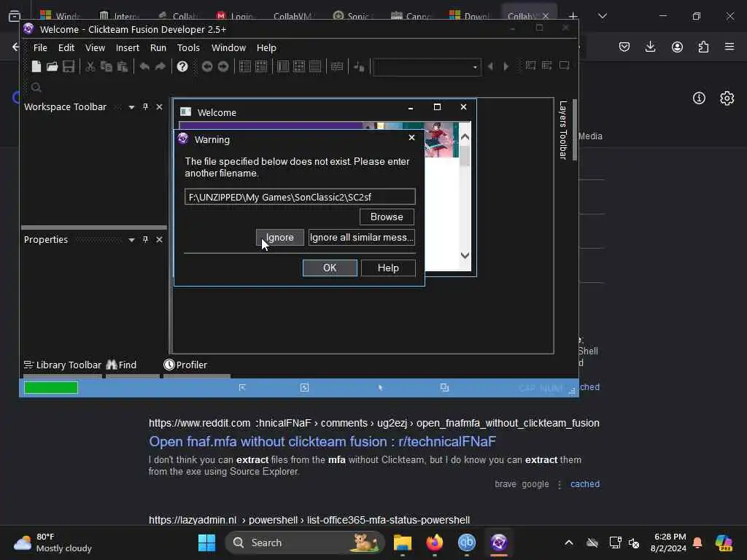The width and height of the screenshot is (747, 560).
Task: Close the Properties panel
Action: coord(160,239)
